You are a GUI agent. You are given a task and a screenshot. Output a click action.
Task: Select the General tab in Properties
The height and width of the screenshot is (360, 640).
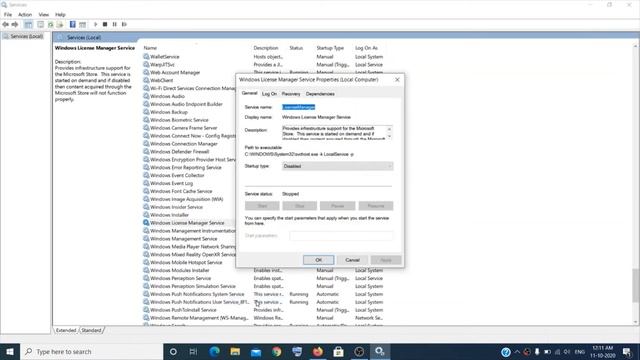tap(249, 93)
